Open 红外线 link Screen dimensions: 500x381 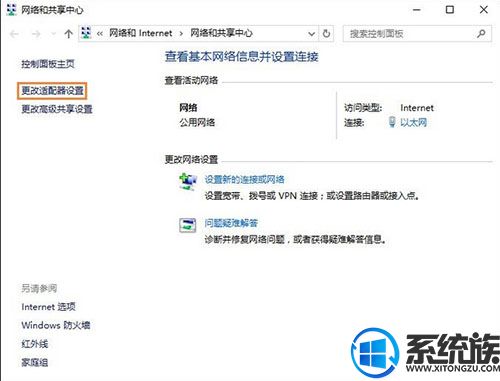point(35,344)
